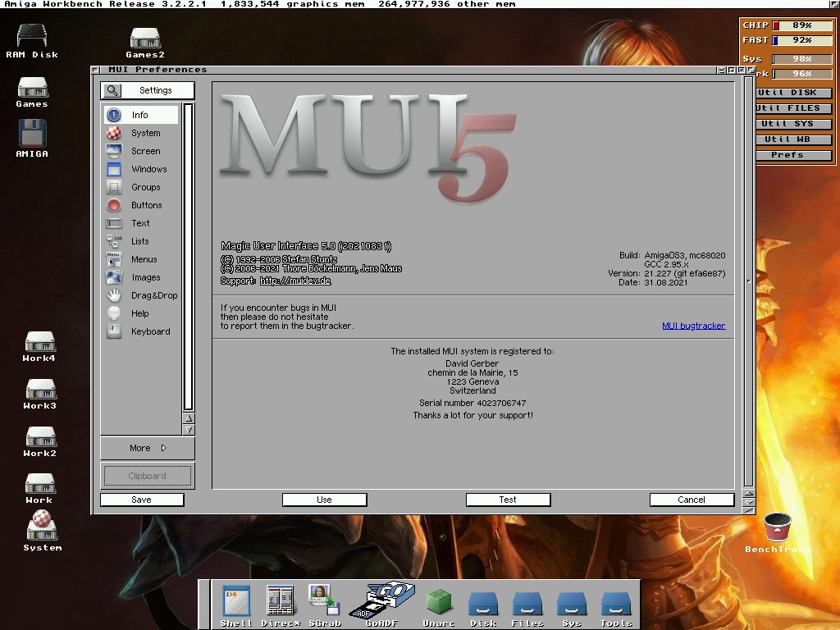This screenshot has height=630, width=840.
Task: Click the Util WB panel button
Action: (x=794, y=139)
